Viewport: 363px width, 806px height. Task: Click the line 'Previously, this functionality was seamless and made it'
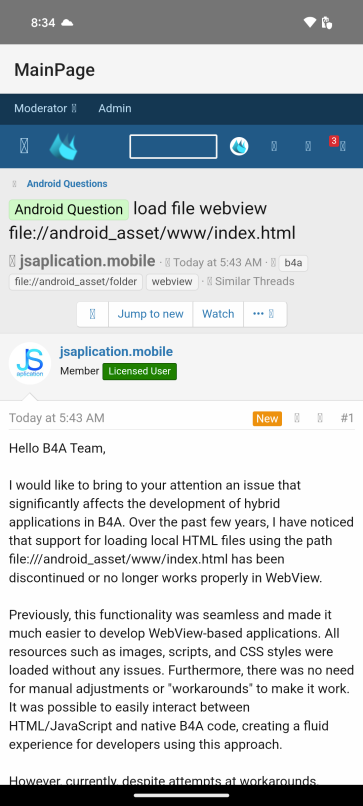(170, 614)
